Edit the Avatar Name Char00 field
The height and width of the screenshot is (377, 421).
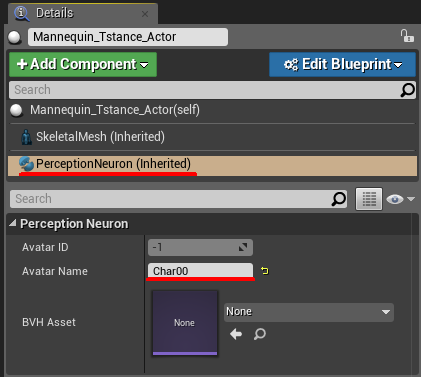coord(200,271)
